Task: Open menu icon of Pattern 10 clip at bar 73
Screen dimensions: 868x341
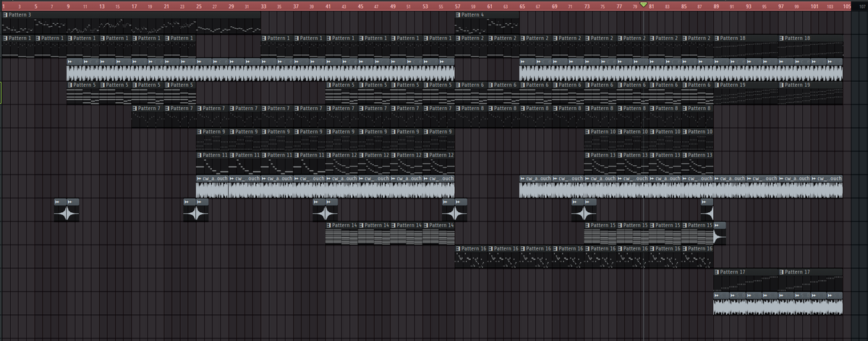Action: (x=588, y=131)
